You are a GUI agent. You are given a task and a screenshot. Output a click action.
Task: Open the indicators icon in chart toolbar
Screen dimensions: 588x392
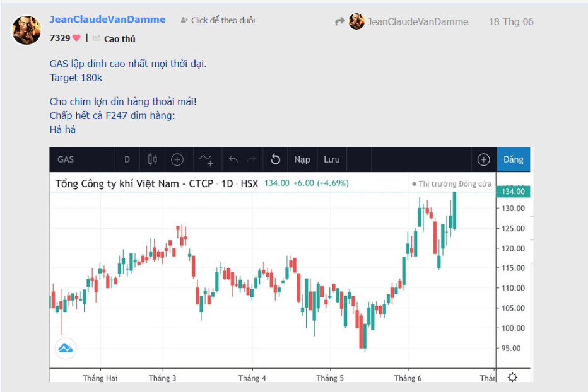pyautogui.click(x=206, y=159)
